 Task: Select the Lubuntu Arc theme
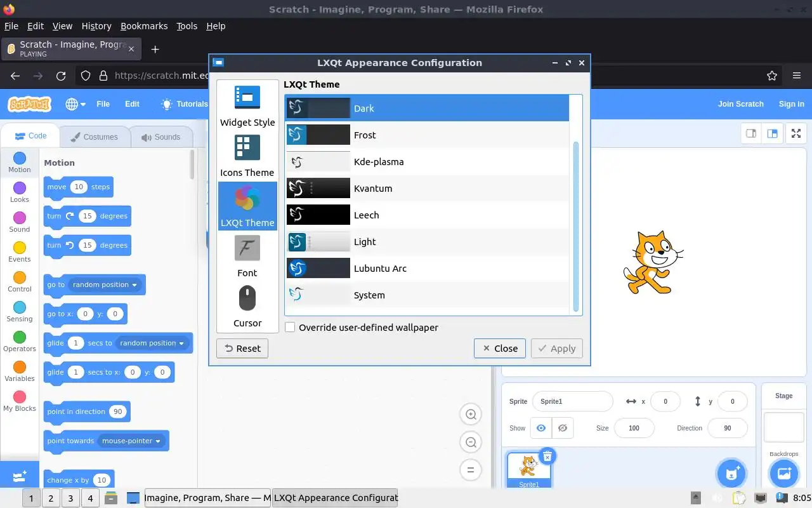(427, 268)
